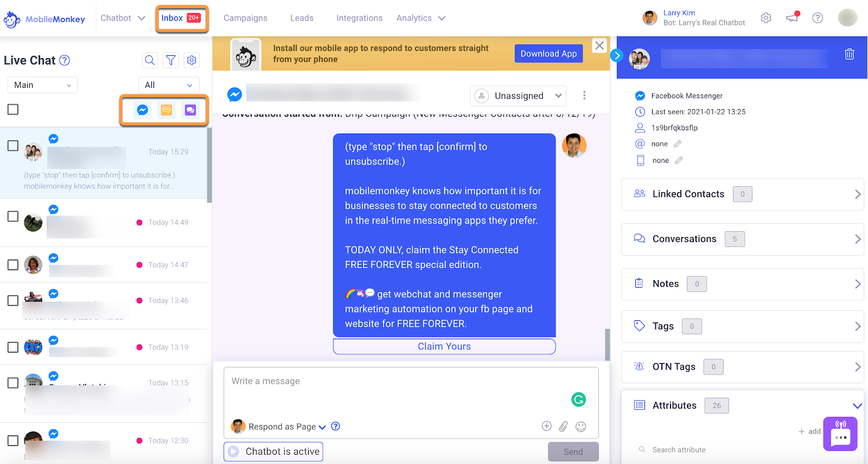This screenshot has height=464, width=868.
Task: Filter by SMS channel orange icon
Action: [x=167, y=110]
